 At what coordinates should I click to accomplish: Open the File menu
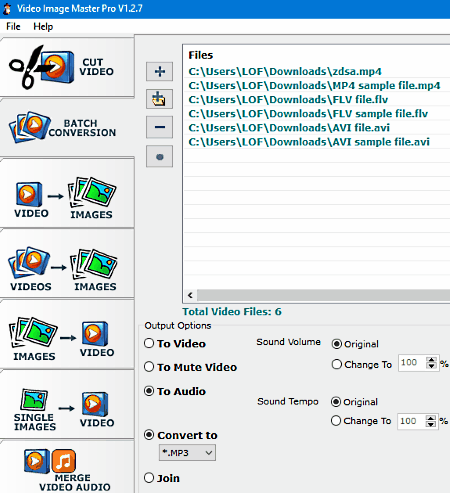[x=13, y=26]
